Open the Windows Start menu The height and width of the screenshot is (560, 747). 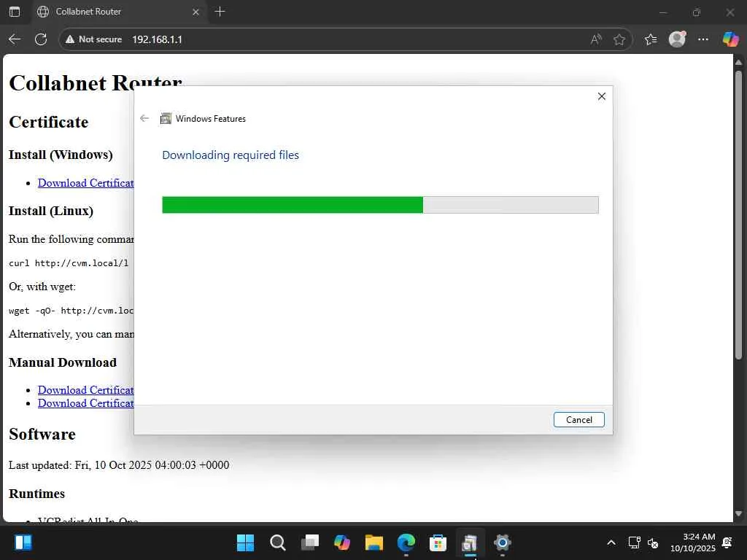(245, 542)
